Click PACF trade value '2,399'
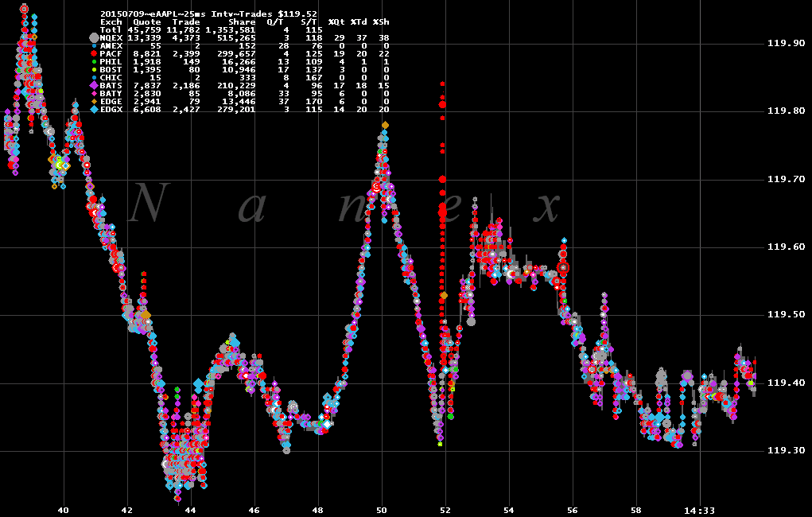Screen dimensions: 812x517 coord(186,54)
